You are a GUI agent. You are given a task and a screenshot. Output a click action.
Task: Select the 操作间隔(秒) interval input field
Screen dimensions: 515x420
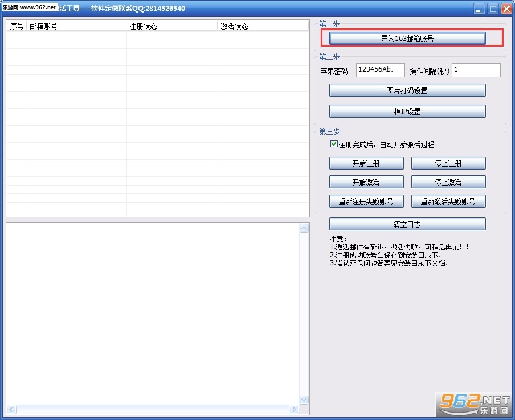point(476,70)
